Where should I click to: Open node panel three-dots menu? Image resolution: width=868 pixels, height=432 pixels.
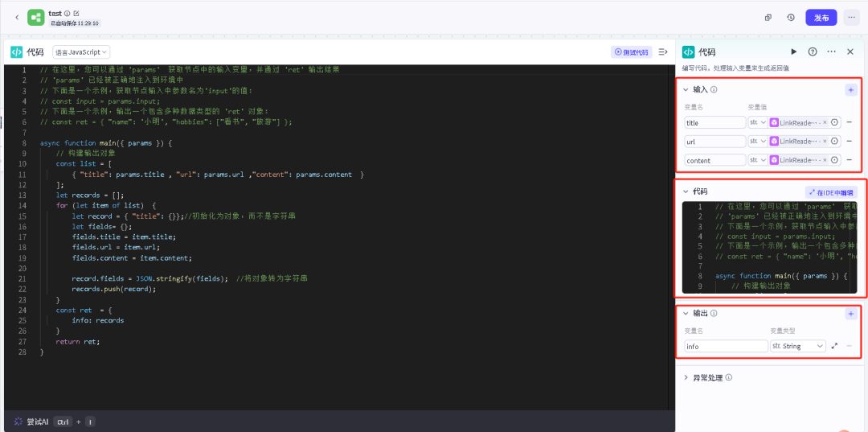832,51
